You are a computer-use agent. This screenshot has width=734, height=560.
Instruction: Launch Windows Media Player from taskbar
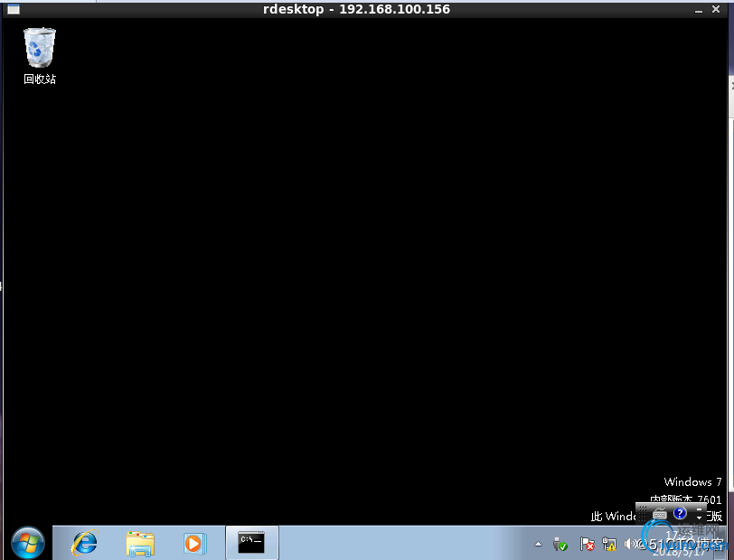click(194, 544)
